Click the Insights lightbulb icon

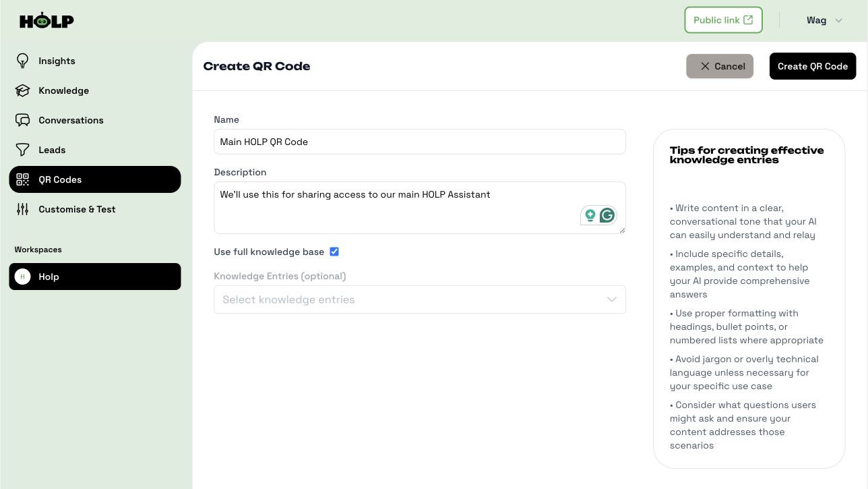coord(23,61)
